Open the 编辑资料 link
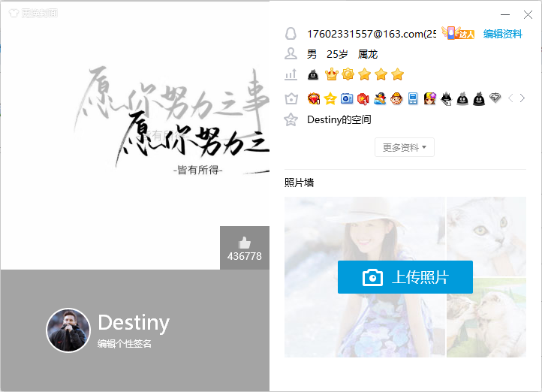The image size is (542, 392). (x=502, y=34)
